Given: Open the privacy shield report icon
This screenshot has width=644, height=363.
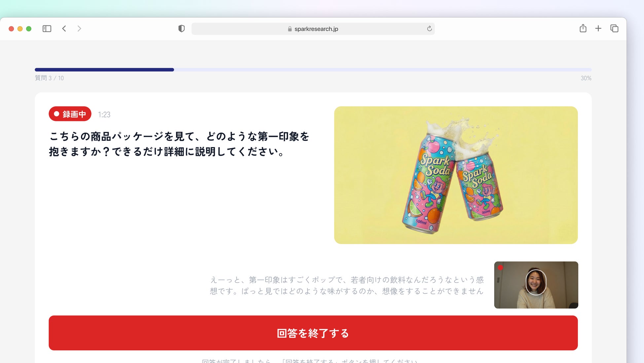Looking at the screenshot, I should click(181, 29).
